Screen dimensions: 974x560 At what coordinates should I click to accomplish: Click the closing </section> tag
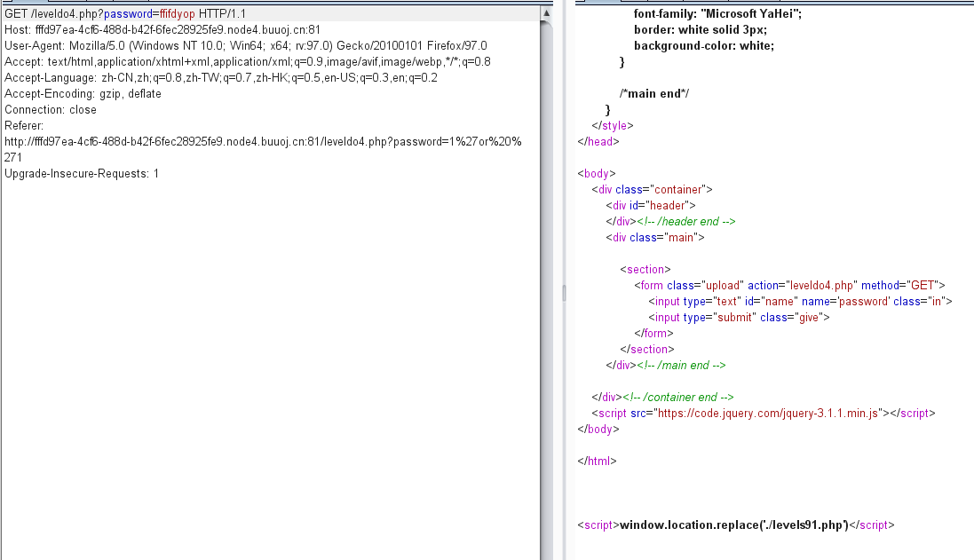[646, 350]
